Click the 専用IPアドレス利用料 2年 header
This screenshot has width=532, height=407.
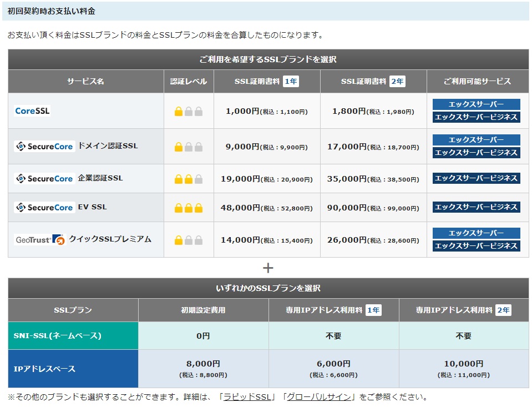pos(464,310)
